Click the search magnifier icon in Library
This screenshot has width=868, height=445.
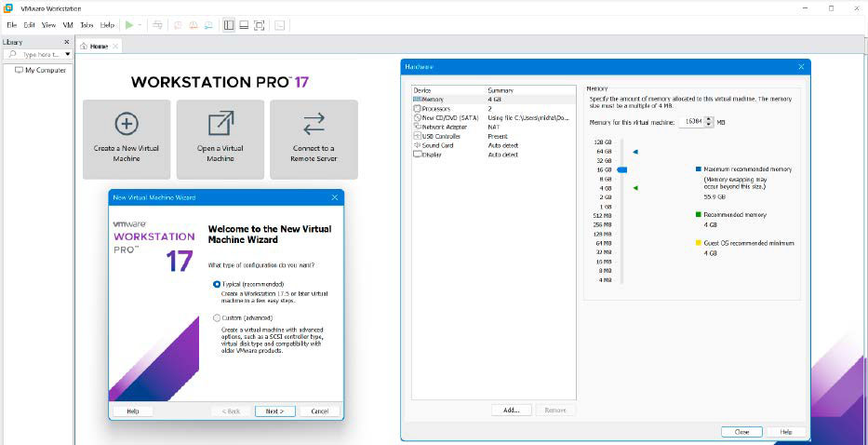tap(12, 54)
